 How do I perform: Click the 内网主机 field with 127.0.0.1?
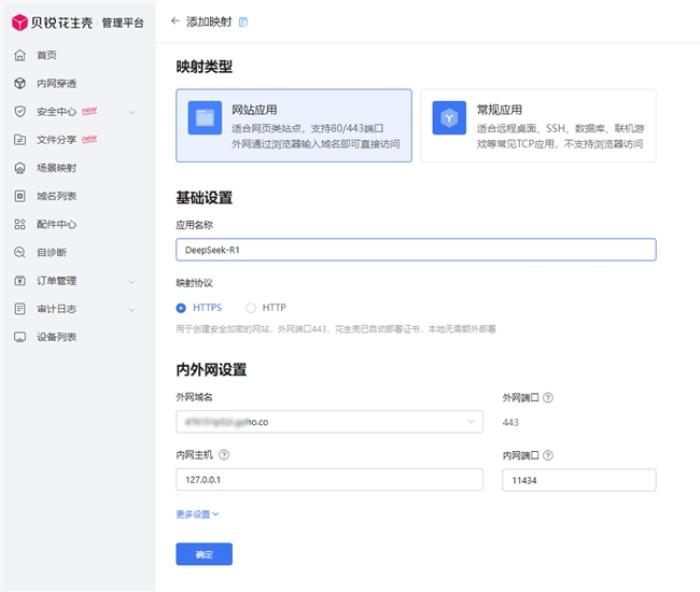click(x=329, y=479)
